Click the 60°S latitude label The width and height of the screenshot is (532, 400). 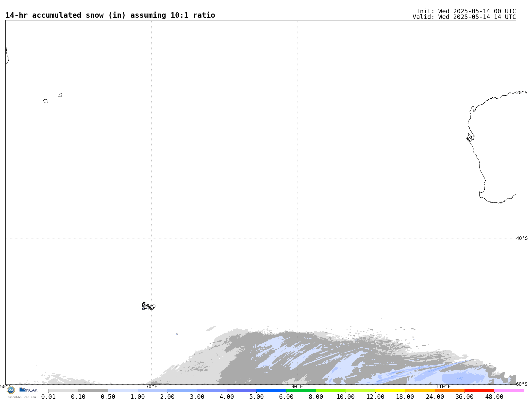click(x=522, y=384)
